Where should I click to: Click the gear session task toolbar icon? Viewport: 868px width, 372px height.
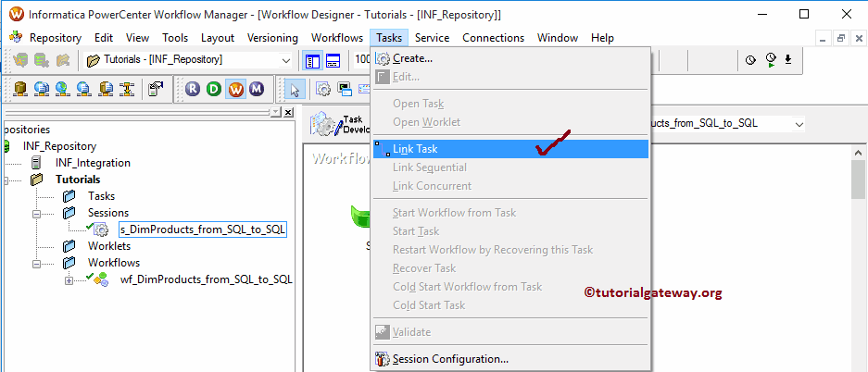coord(324,89)
